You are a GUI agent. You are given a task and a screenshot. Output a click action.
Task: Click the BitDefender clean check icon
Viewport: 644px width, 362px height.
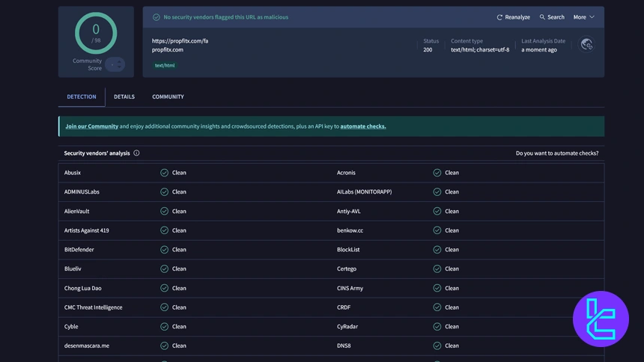coord(164,250)
